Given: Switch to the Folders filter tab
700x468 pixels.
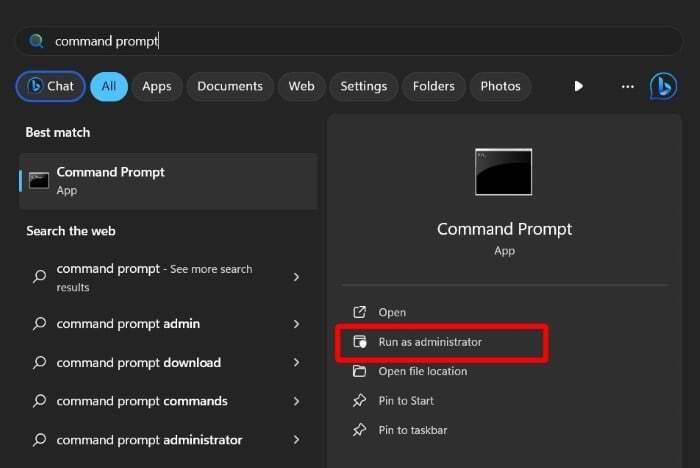Looking at the screenshot, I should tap(433, 86).
